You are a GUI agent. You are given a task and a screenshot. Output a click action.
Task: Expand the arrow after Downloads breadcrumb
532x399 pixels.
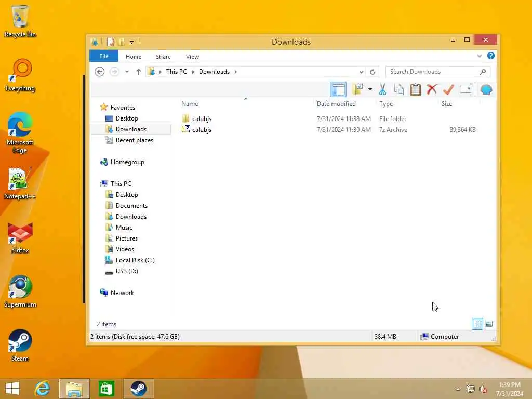[235, 72]
